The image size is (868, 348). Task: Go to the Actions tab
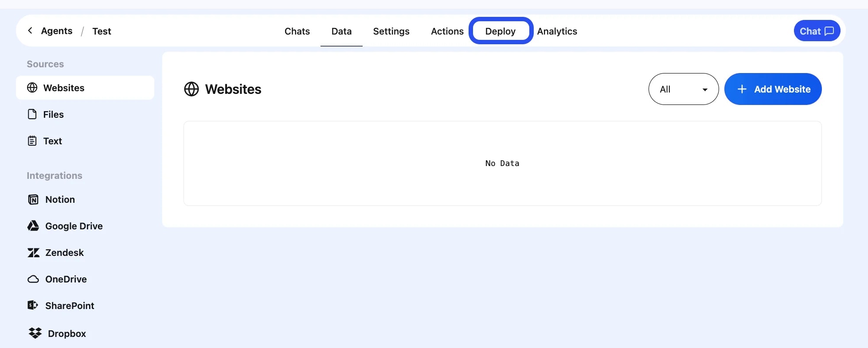click(447, 31)
